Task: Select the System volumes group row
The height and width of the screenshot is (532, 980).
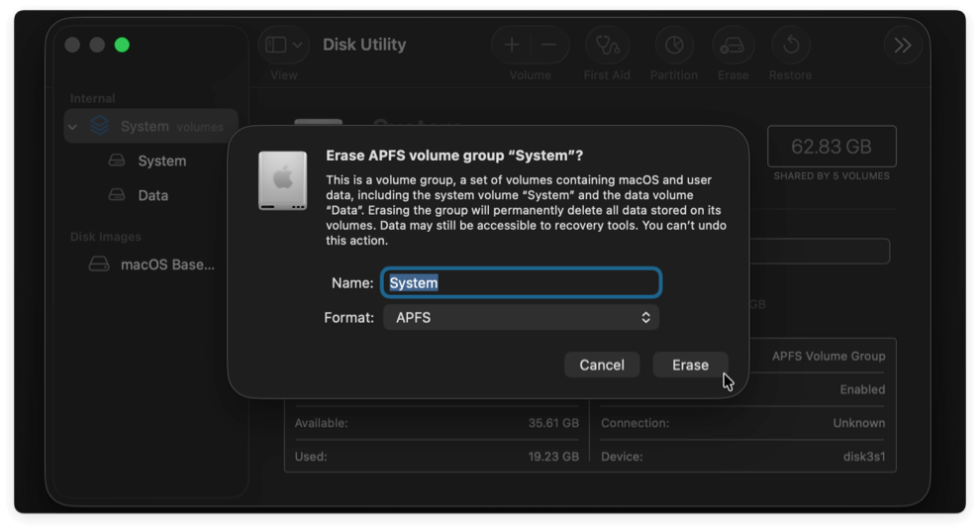Action: 151,126
